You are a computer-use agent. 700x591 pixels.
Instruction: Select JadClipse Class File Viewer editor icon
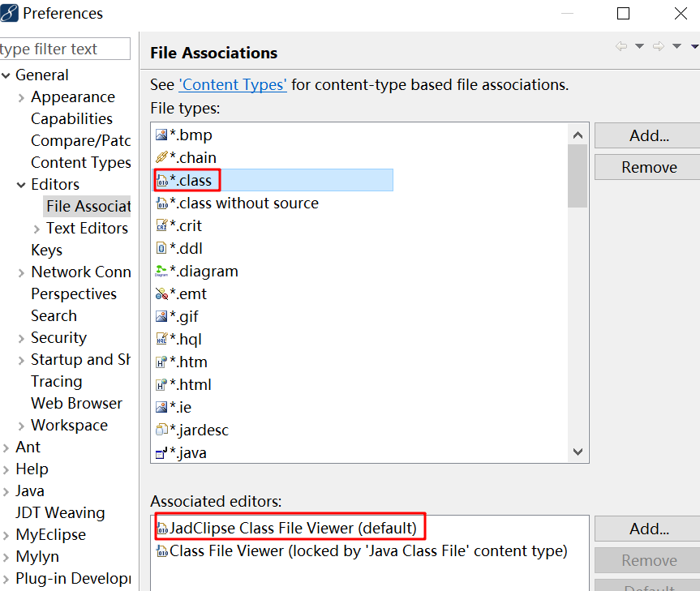(162, 529)
